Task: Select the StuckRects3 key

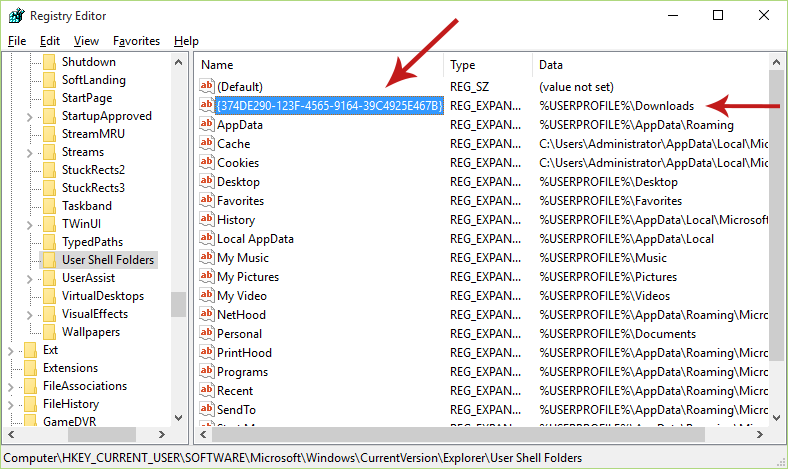Action: click(x=93, y=188)
